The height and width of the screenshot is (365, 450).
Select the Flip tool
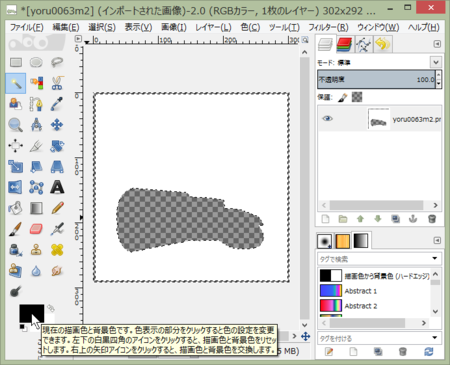[x=16, y=187]
